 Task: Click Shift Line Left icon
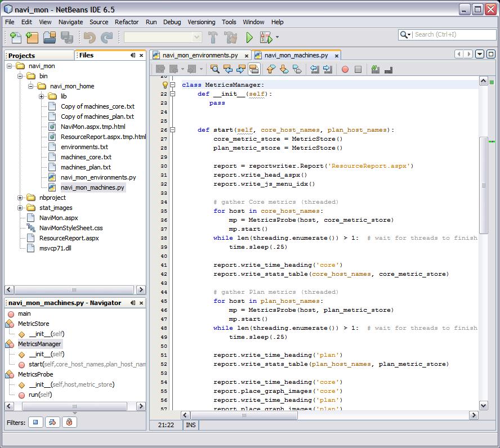tap(315, 69)
